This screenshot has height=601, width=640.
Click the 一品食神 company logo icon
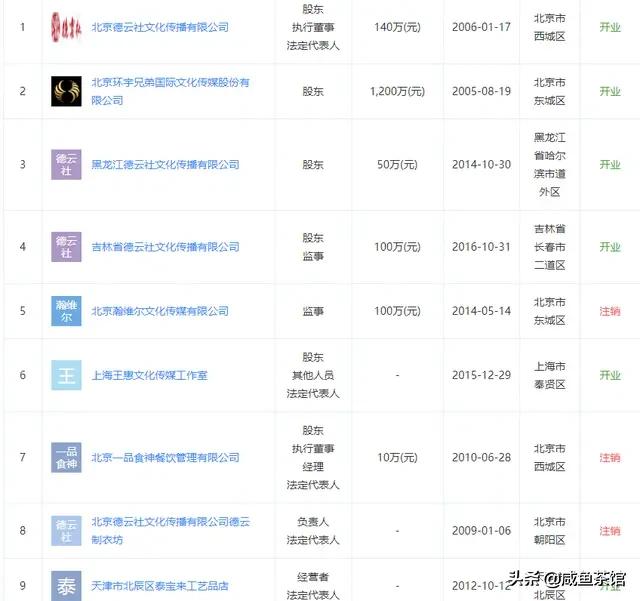[x=66, y=458]
